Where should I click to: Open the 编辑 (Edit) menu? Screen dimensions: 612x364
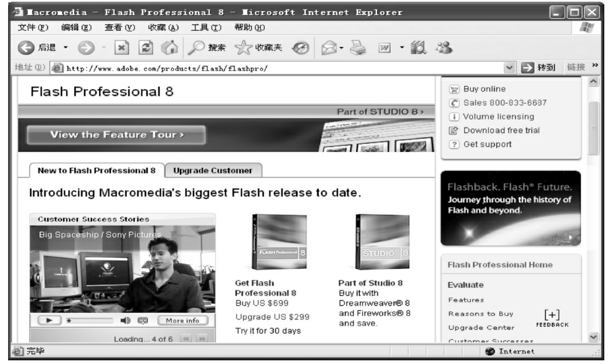77,28
